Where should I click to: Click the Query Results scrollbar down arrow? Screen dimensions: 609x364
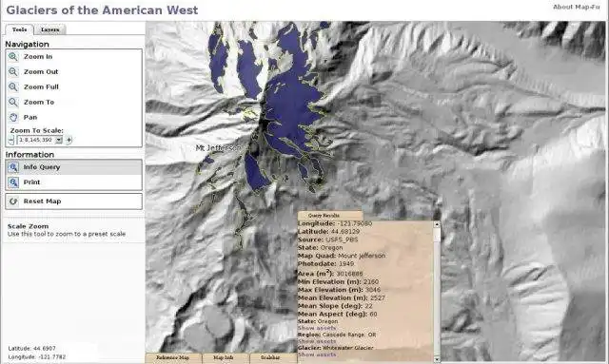437,360
